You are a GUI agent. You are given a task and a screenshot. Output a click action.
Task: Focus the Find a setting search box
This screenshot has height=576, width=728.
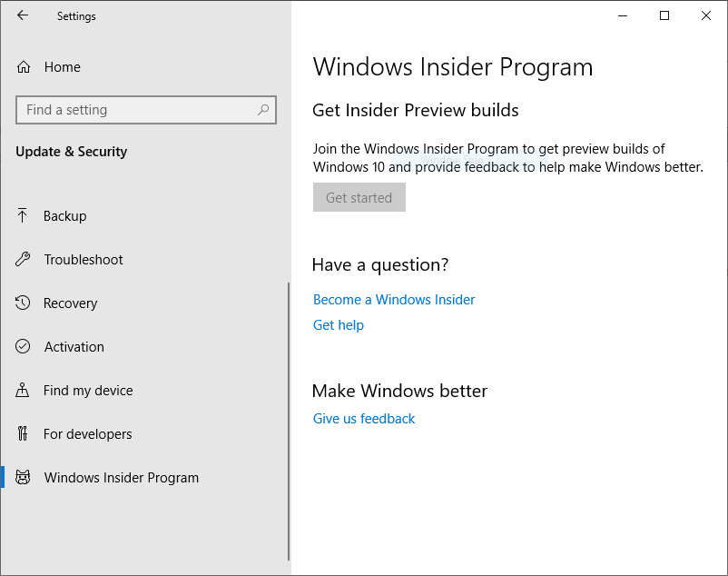(x=146, y=110)
